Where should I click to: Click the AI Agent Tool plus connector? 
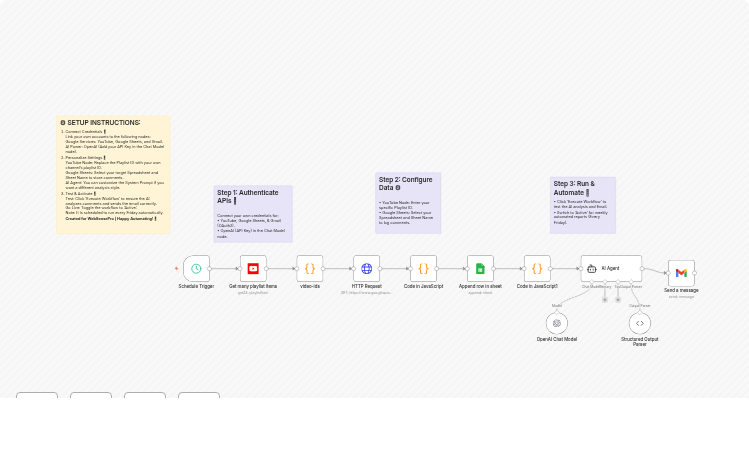618,298
